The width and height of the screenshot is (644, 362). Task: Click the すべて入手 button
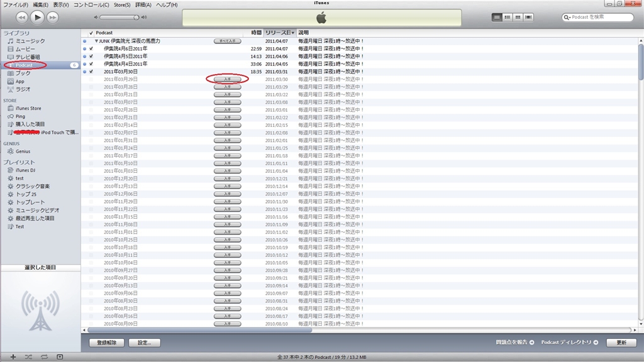228,41
